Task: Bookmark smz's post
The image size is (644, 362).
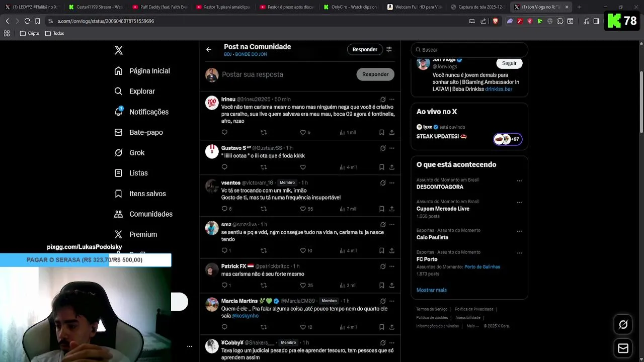Action: tap(381, 250)
